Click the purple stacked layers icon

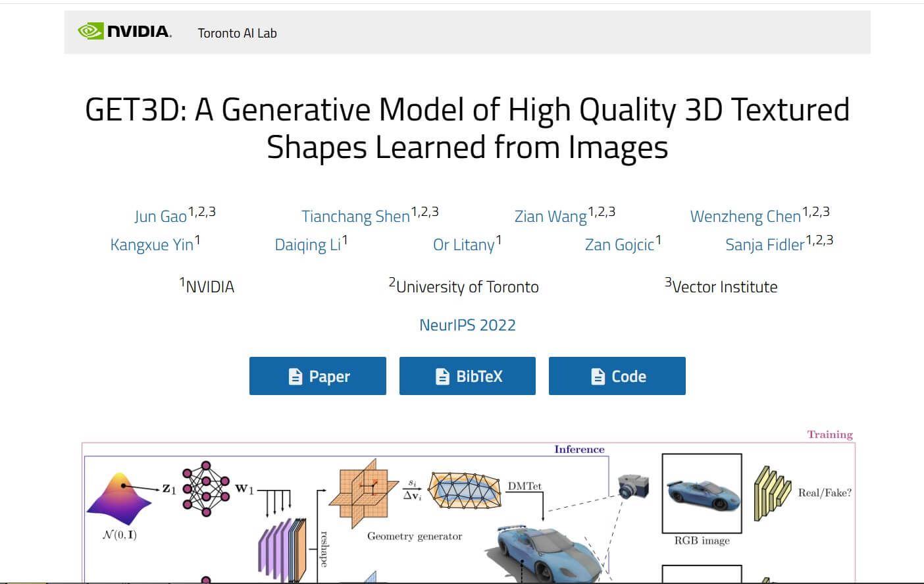pyautogui.click(x=282, y=550)
